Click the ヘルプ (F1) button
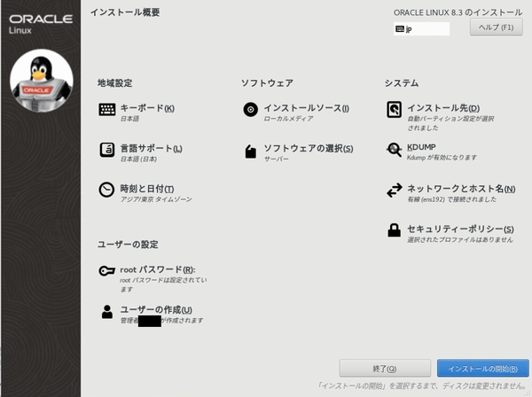The width and height of the screenshot is (532, 397). pos(496,27)
